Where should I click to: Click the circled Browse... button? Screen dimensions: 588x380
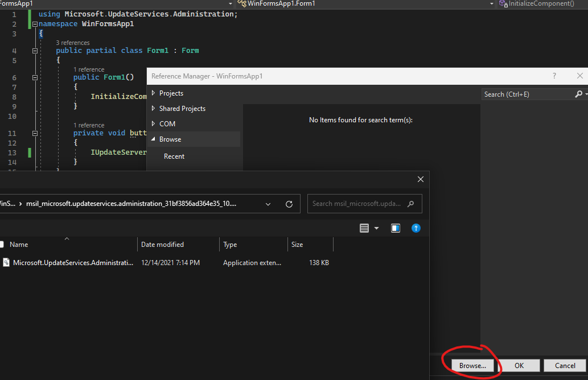pos(472,365)
